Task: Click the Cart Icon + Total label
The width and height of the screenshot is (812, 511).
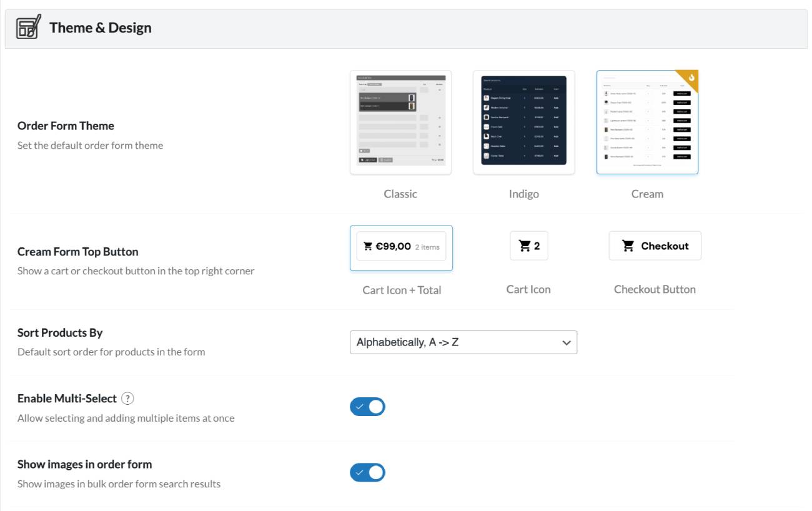Action: point(402,290)
